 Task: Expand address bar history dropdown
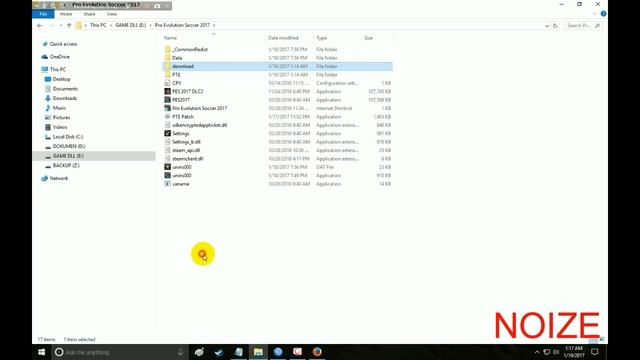[547, 26]
